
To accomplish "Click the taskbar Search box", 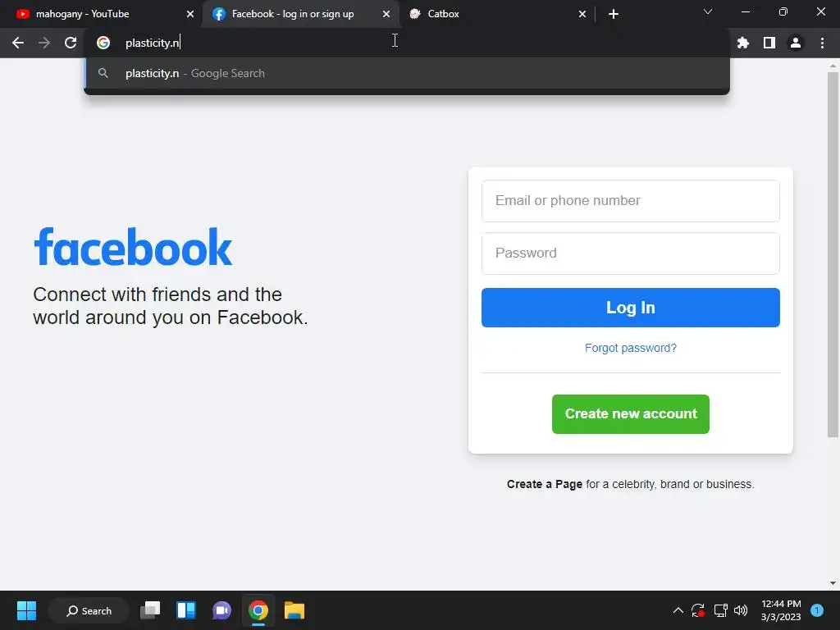I will (x=89, y=610).
